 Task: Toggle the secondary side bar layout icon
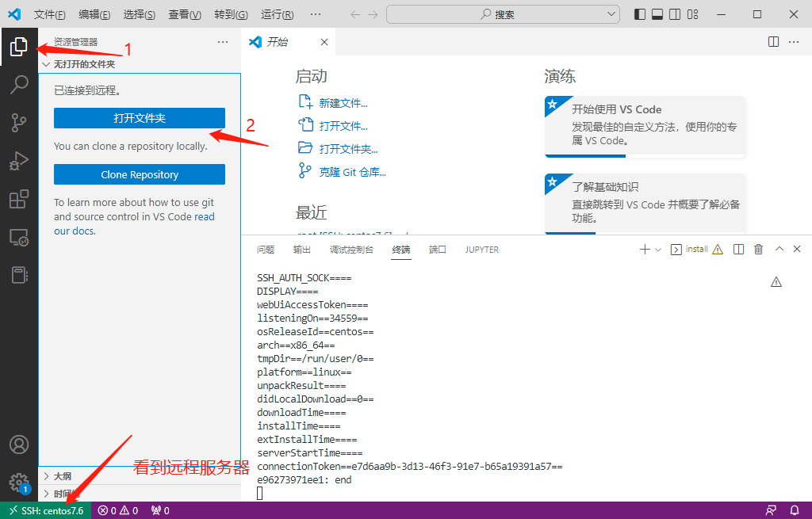tap(675, 14)
